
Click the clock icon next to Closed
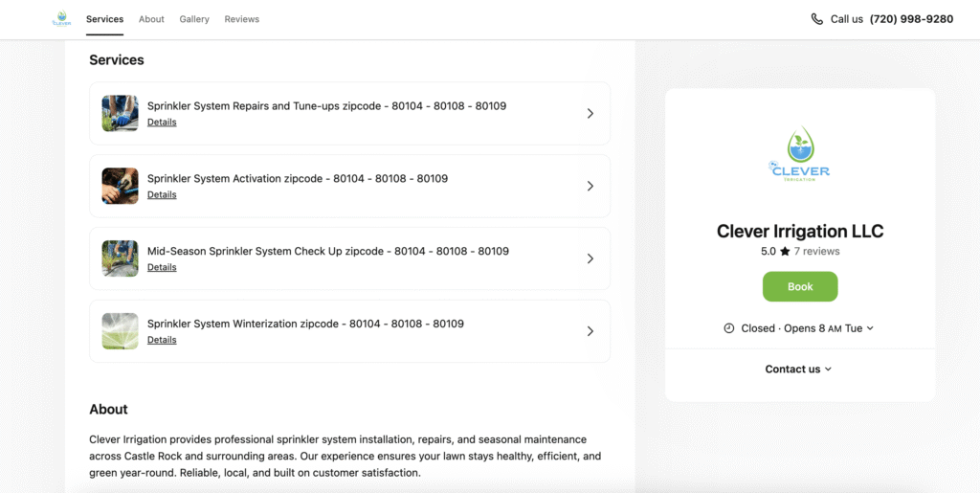(x=729, y=328)
